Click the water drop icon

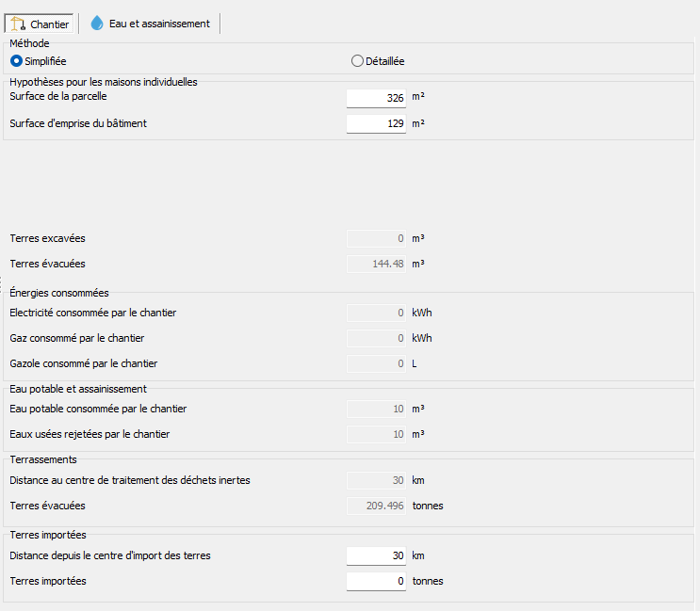(97, 24)
